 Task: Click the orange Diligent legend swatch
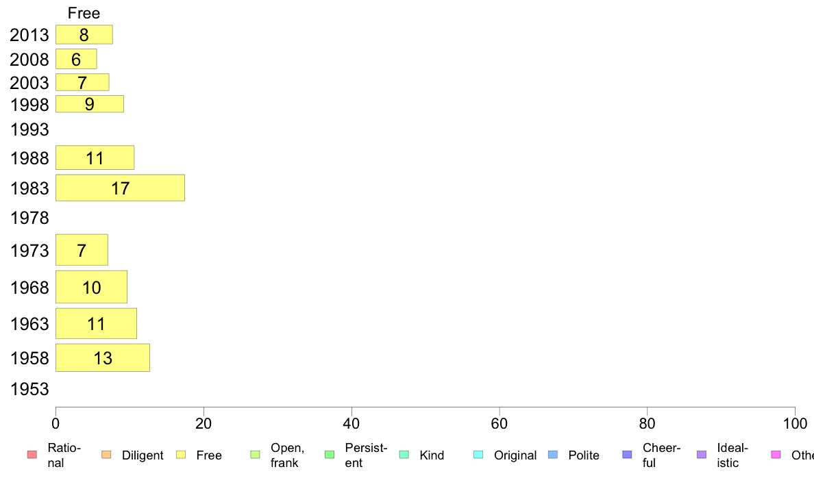tap(106, 455)
